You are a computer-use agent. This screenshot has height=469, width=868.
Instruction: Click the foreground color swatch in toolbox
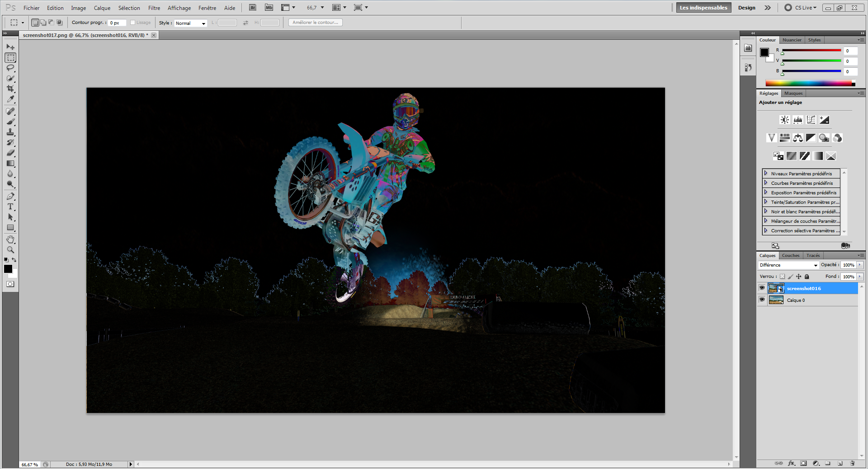click(x=8, y=269)
